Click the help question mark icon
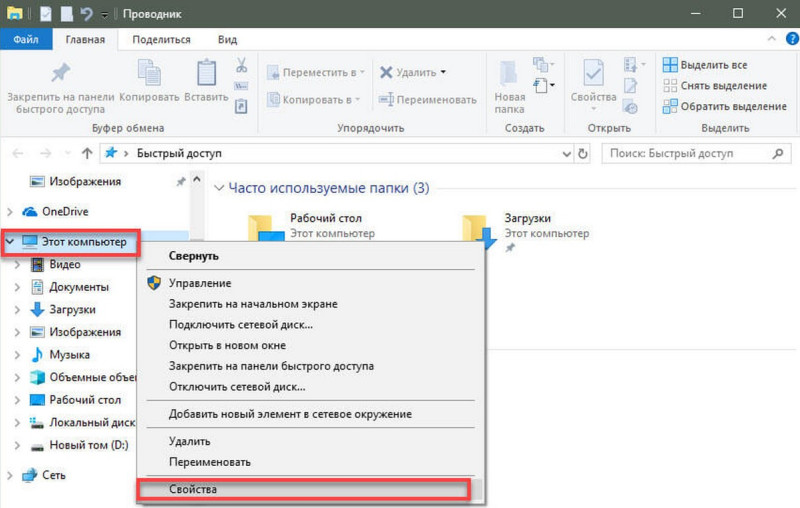 tap(792, 39)
